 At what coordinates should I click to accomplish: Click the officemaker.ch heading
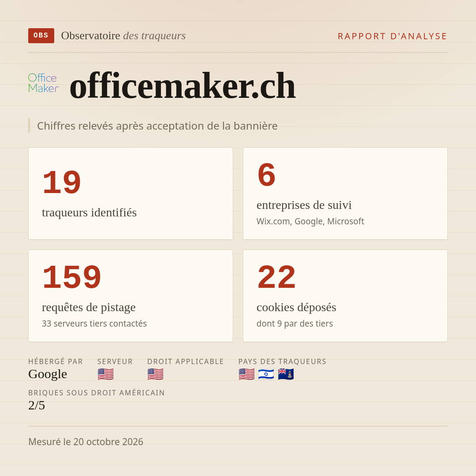tap(182, 86)
